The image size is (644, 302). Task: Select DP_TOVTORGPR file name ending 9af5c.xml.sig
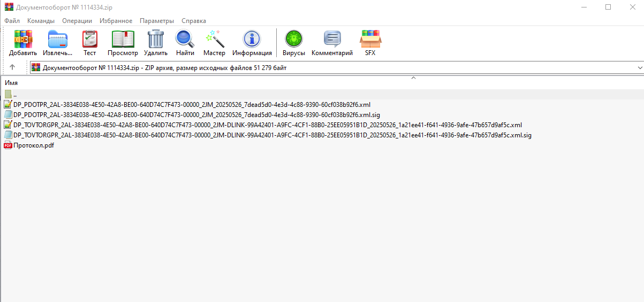point(272,135)
